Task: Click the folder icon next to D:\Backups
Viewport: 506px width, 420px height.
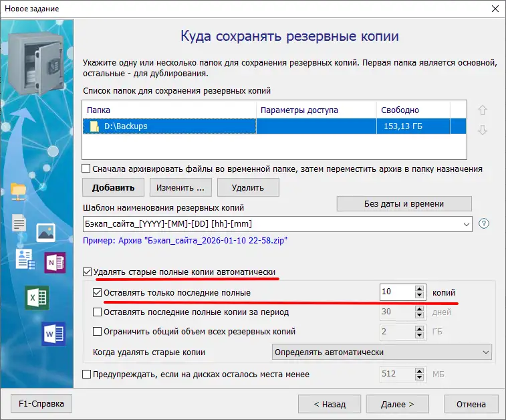Action: tap(94, 126)
